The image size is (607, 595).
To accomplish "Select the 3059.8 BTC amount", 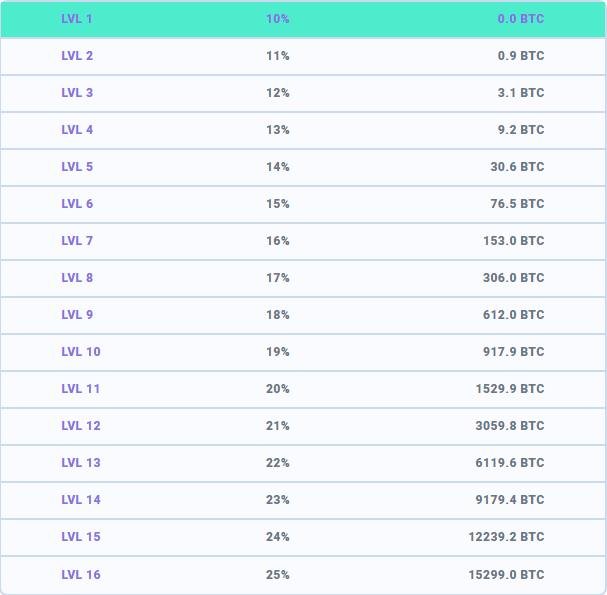I will coord(510,426).
